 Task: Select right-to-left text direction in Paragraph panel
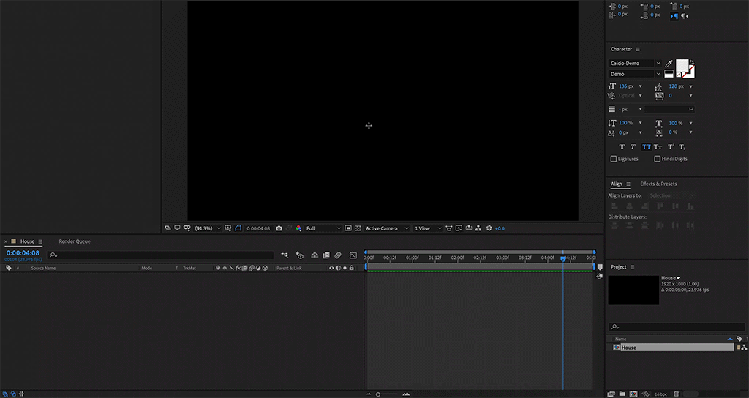(685, 16)
